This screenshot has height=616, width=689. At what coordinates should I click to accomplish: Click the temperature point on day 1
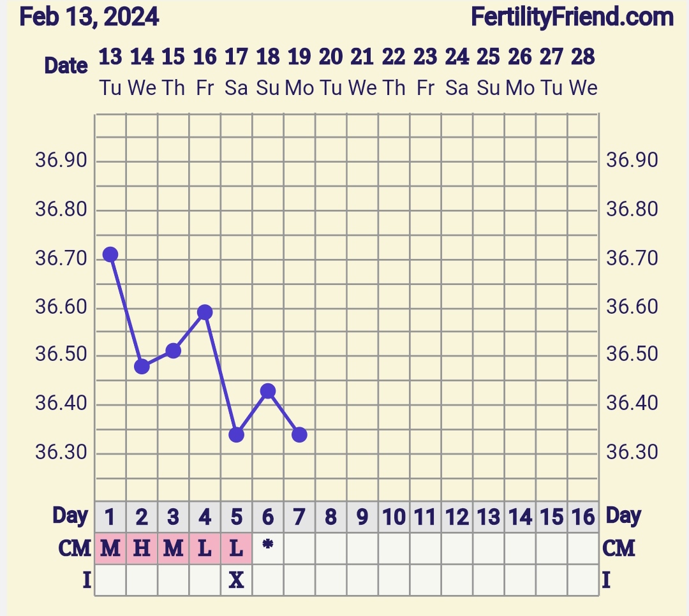coord(110,254)
